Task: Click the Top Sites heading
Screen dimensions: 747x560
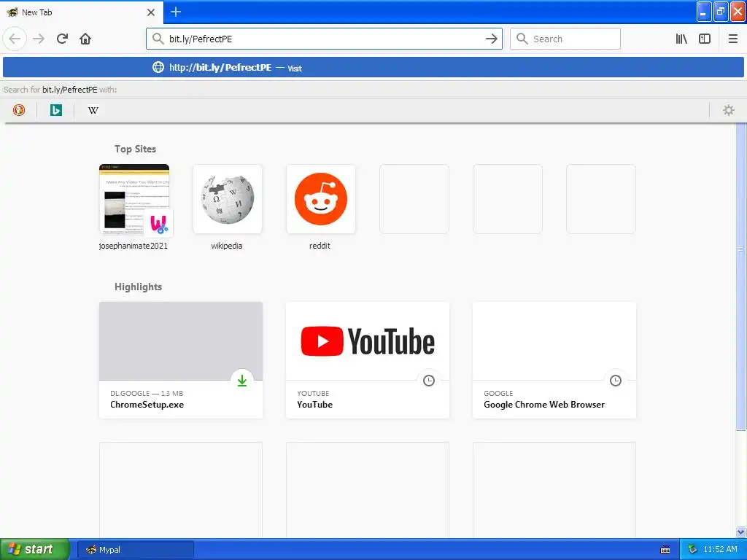Action: pyautogui.click(x=135, y=149)
